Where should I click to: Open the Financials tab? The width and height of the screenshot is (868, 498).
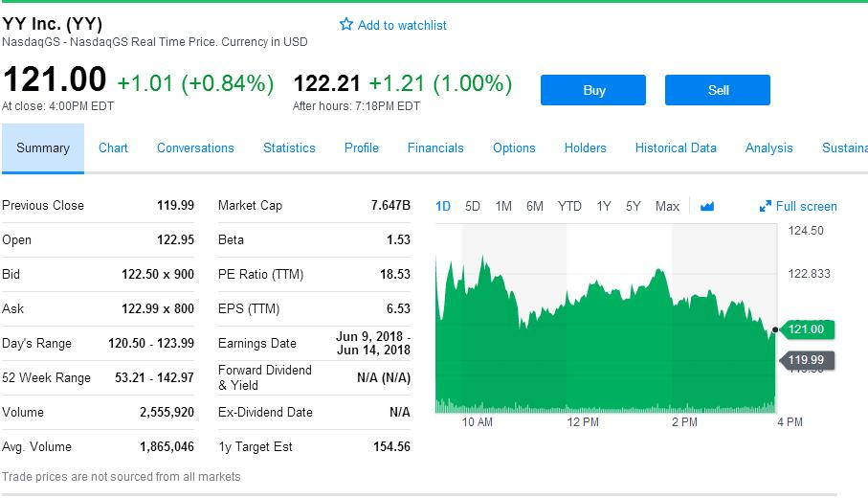point(435,147)
